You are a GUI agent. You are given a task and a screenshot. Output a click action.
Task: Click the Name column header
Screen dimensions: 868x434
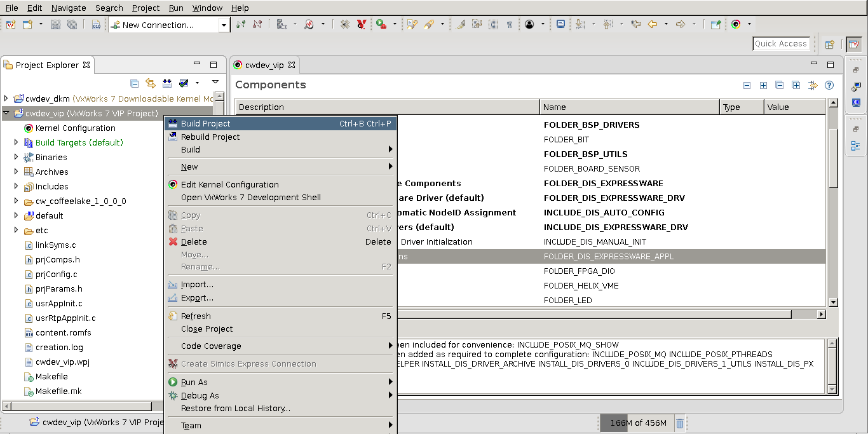[x=629, y=107]
